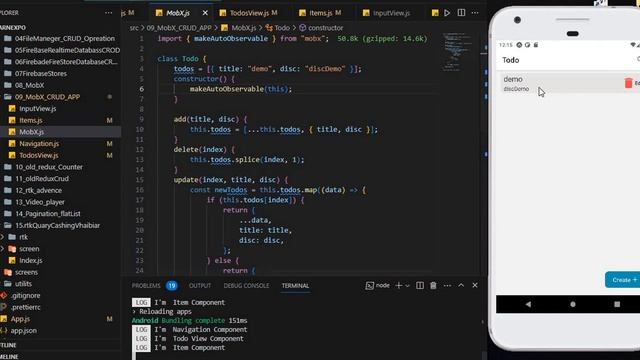Viewport: 640px width, 360px height.
Task: Open the Explorer views ellipsis menu
Action: pos(109,13)
